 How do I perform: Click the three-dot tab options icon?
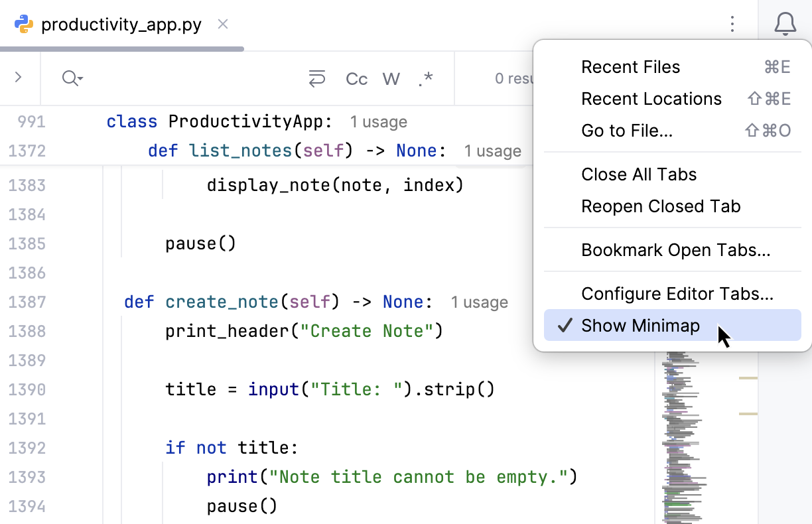coord(732,25)
